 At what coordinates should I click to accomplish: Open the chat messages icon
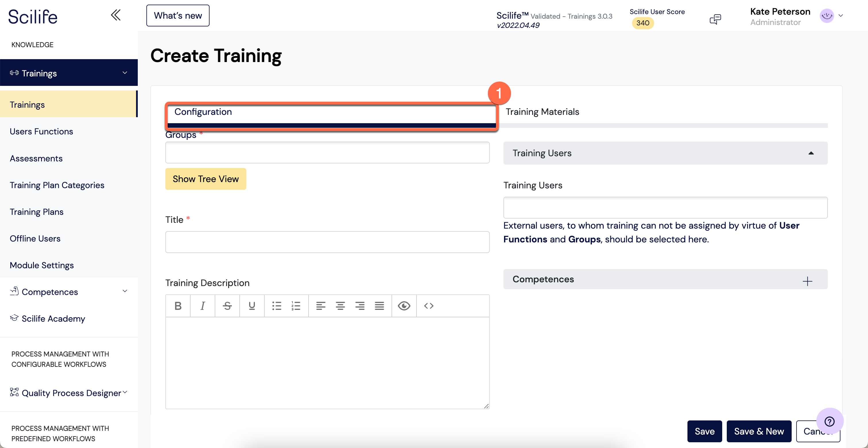click(x=715, y=19)
